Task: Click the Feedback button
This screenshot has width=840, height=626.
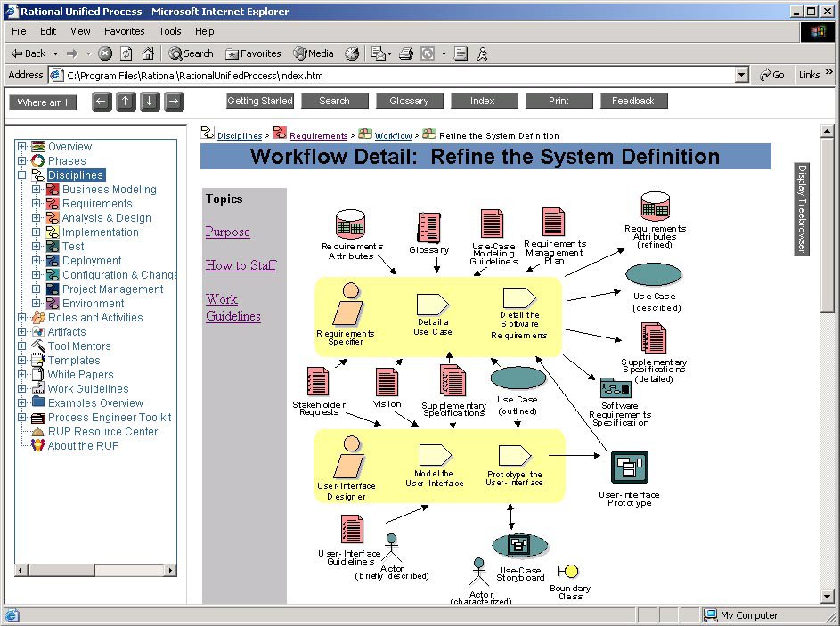Action: coord(633,101)
